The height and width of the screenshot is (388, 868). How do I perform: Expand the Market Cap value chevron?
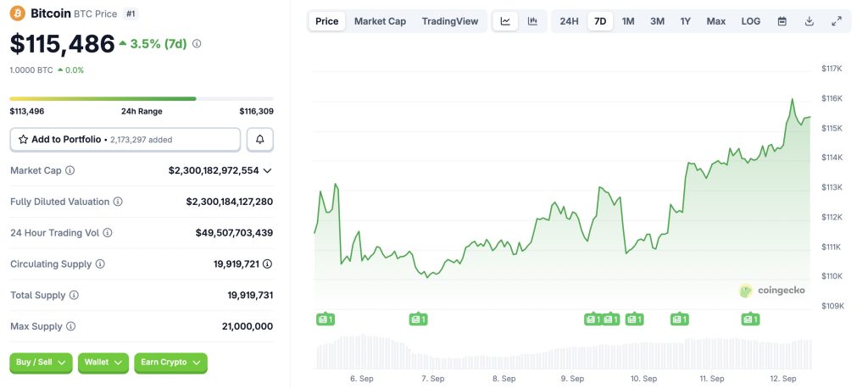(x=268, y=170)
